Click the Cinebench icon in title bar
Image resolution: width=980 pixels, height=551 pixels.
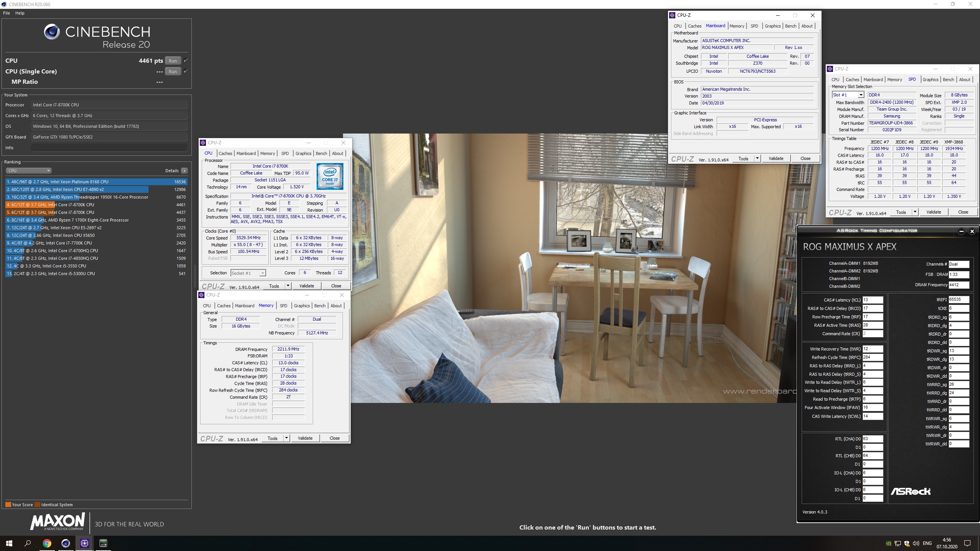(4, 4)
